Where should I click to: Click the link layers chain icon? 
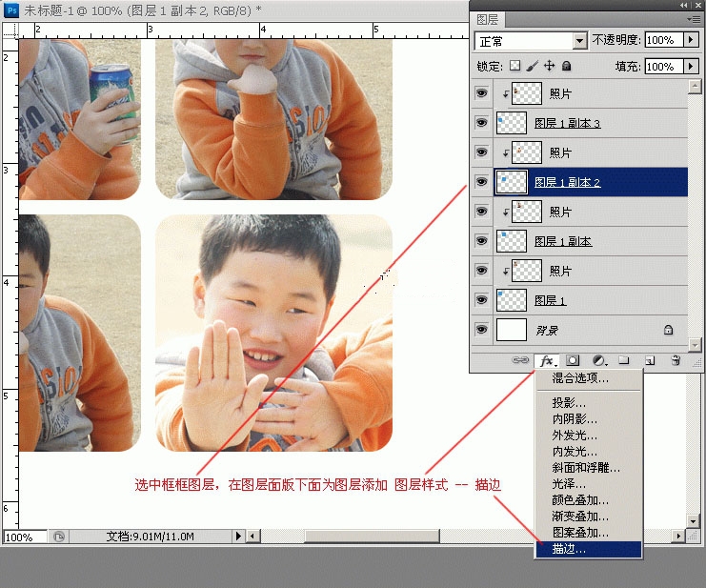click(520, 360)
